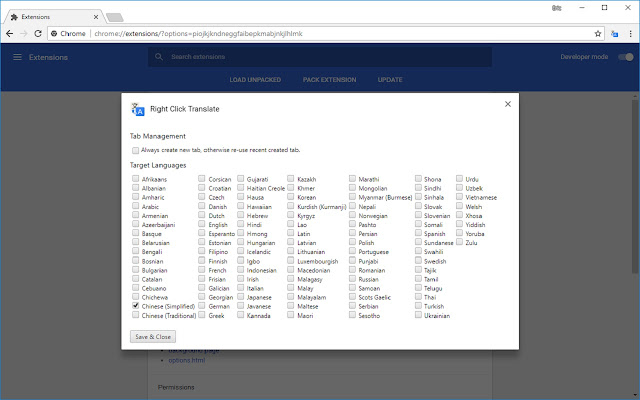
Task: Click the address bar URL
Action: (198, 33)
